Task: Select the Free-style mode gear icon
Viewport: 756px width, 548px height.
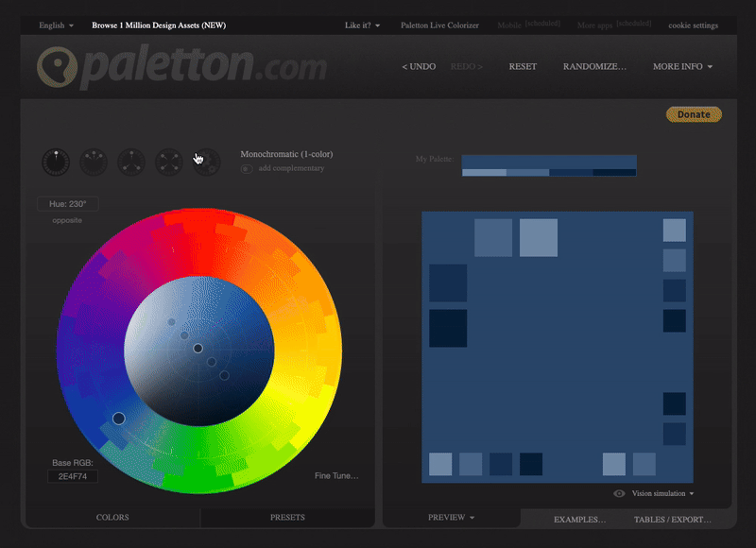Action: coord(206,162)
